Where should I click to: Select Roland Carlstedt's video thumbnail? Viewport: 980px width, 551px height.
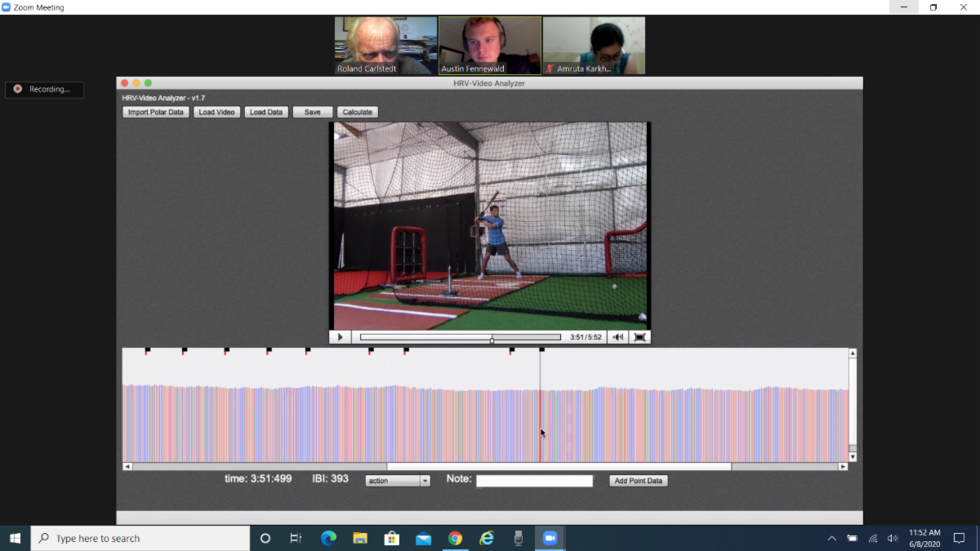tap(385, 46)
